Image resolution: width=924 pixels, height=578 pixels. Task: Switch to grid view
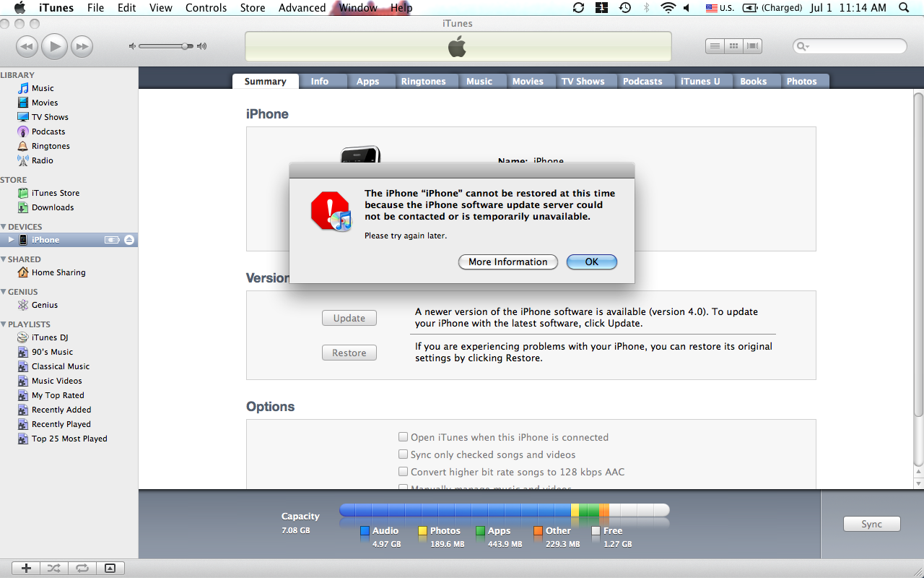click(734, 46)
